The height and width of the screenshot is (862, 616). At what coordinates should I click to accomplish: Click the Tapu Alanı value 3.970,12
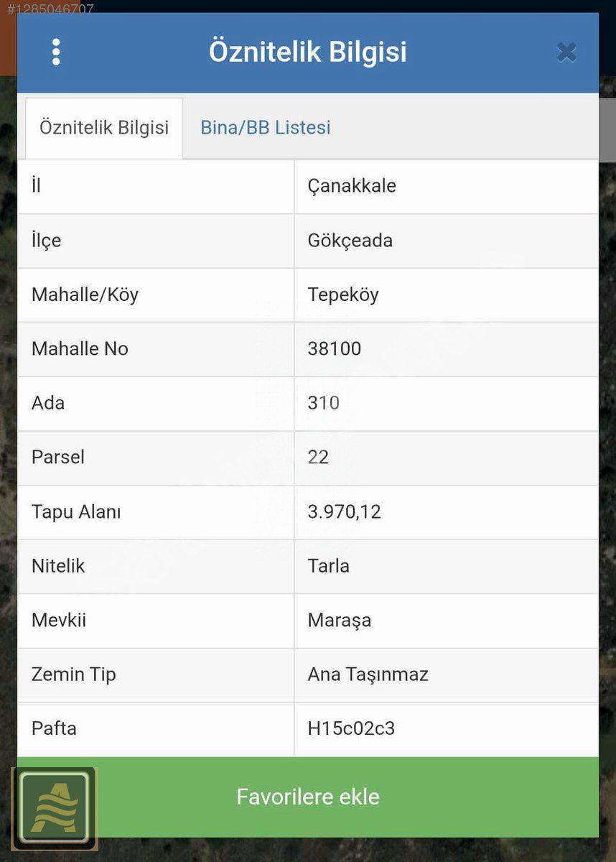[344, 511]
